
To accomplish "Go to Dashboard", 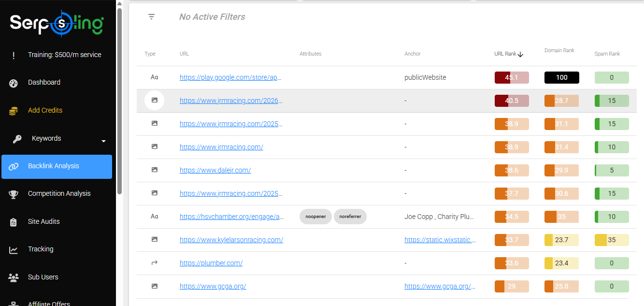I will click(x=44, y=83).
